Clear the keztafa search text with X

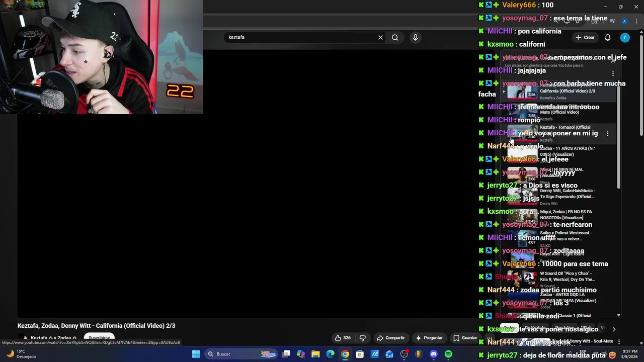380,37
